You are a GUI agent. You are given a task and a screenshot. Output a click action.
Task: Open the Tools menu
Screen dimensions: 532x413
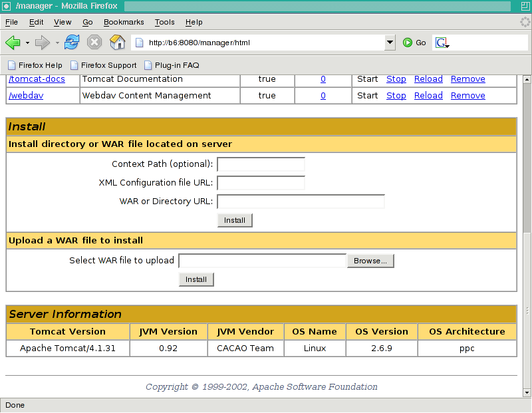pyautogui.click(x=164, y=22)
